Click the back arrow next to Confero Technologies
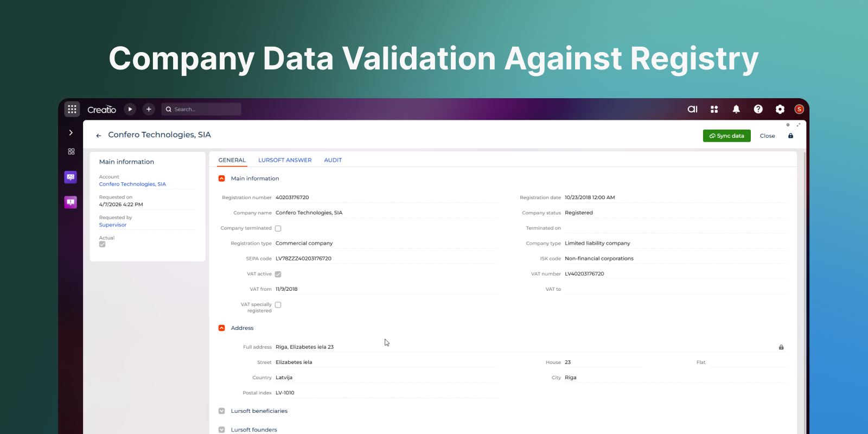The height and width of the screenshot is (434, 868). pyautogui.click(x=99, y=136)
